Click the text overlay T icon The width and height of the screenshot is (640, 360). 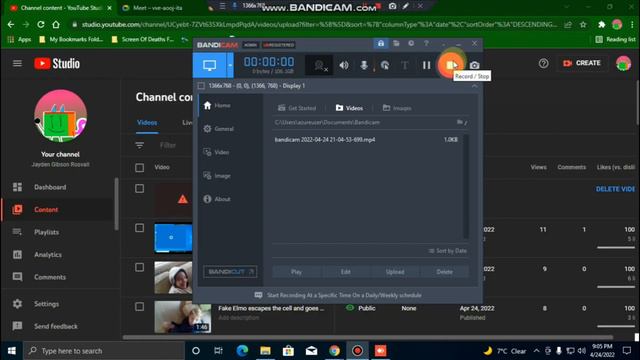405,65
